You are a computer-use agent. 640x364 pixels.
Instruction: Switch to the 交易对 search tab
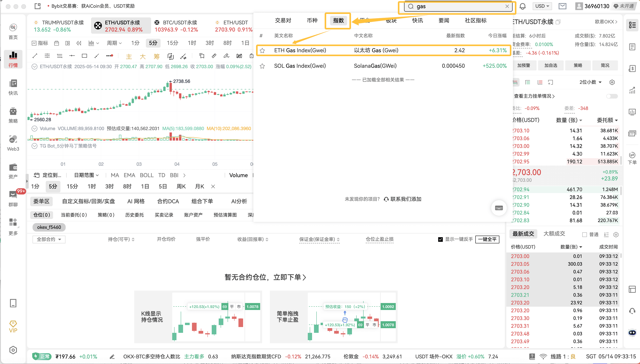[283, 21]
